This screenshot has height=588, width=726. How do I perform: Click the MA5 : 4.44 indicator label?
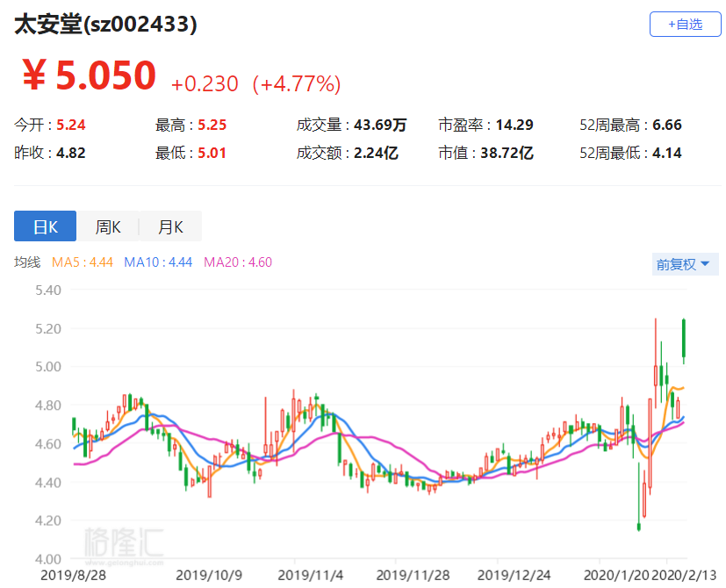(83, 262)
